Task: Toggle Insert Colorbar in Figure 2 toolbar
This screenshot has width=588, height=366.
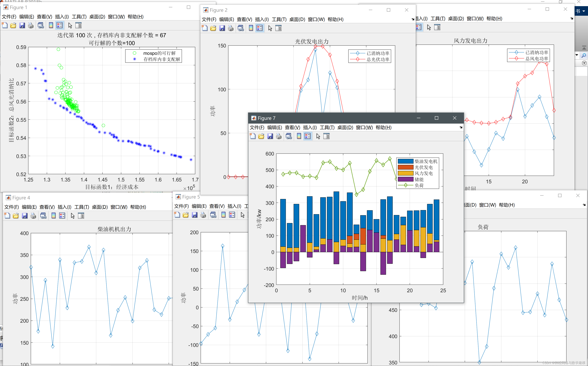Action: pos(251,28)
